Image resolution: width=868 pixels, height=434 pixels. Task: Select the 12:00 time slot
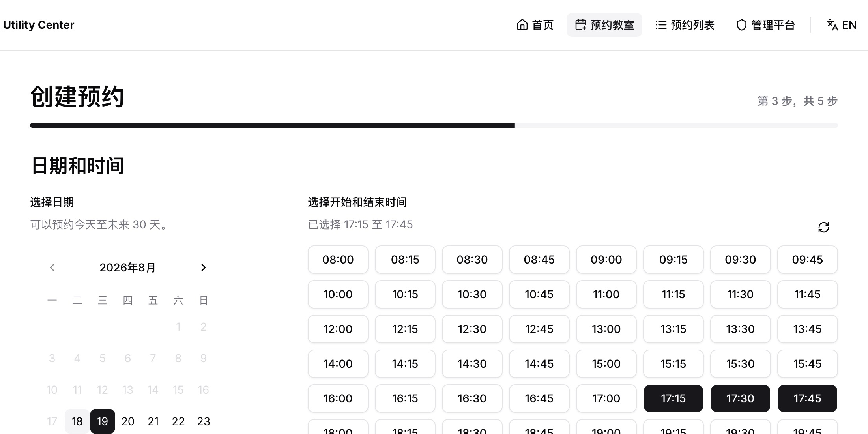point(338,329)
